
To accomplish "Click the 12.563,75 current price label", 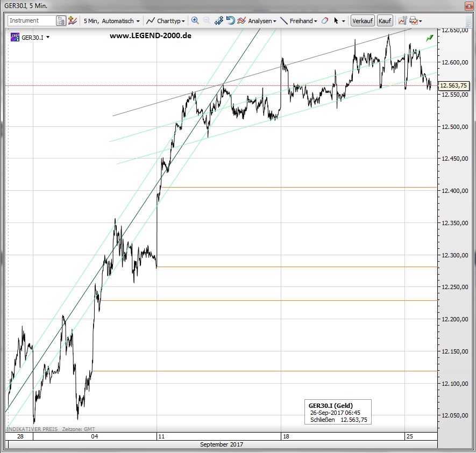I will coord(453,85).
